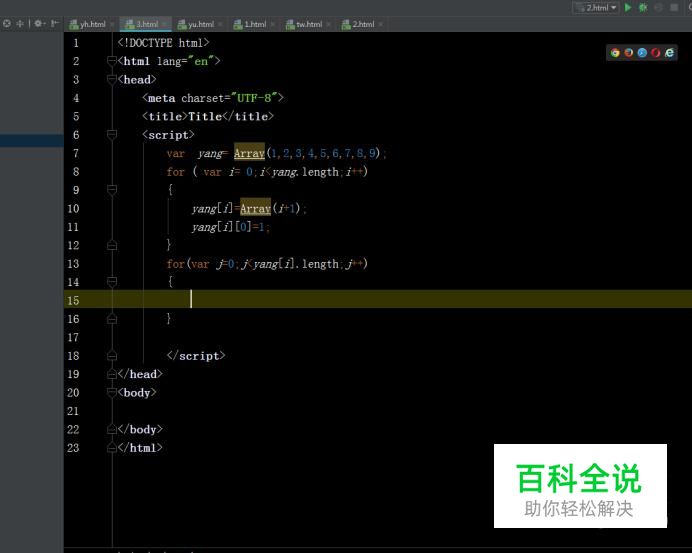The height and width of the screenshot is (553, 692).
Task: Click the yang.length loop header on line 8
Action: click(267, 172)
